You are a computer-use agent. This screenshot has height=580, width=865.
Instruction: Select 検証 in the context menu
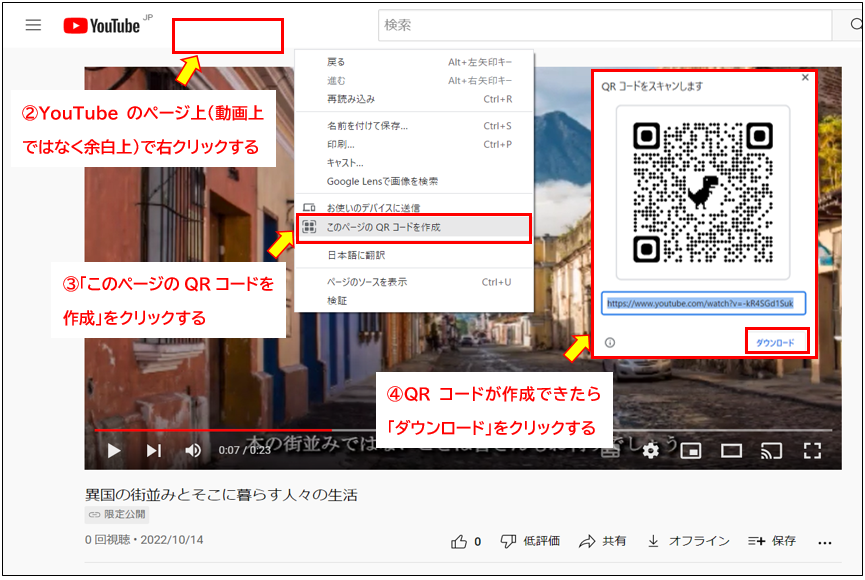415,301
